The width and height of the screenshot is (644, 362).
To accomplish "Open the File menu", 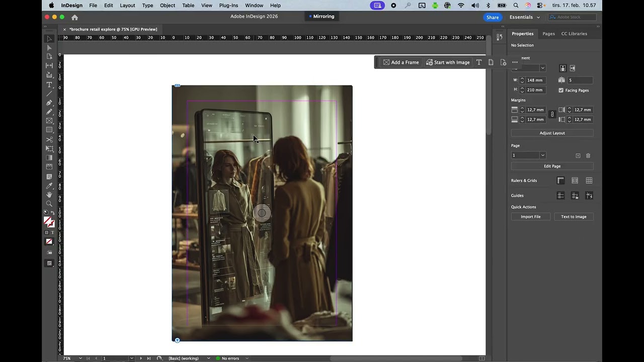I will pos(93,5).
